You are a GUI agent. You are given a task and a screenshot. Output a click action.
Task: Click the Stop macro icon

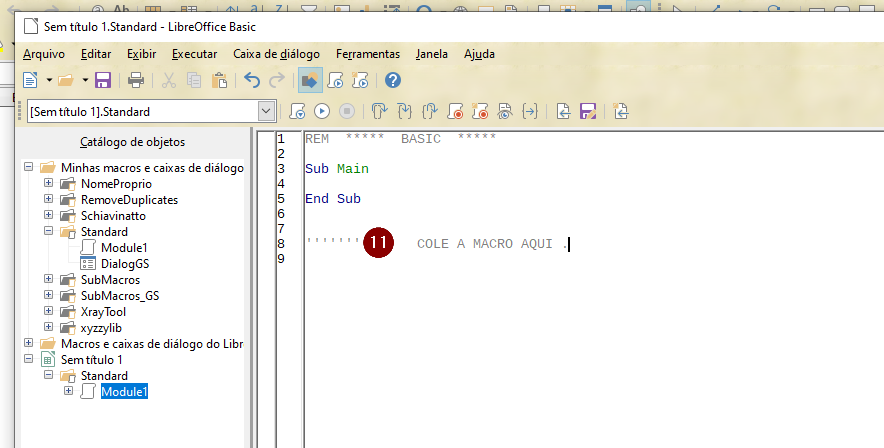(x=347, y=112)
